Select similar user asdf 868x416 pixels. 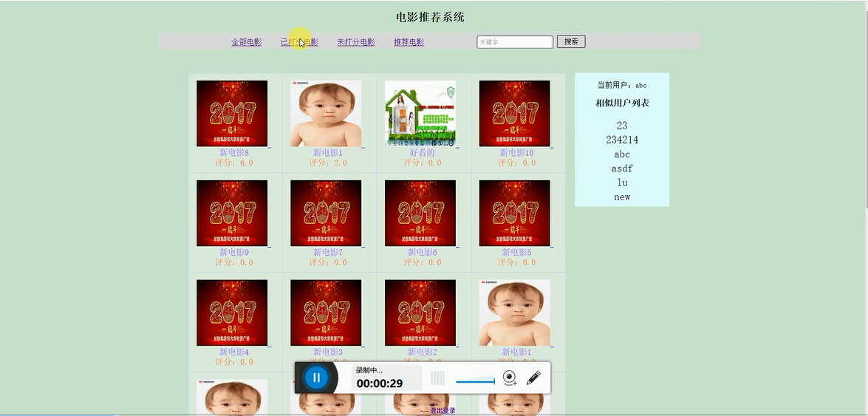pos(622,168)
